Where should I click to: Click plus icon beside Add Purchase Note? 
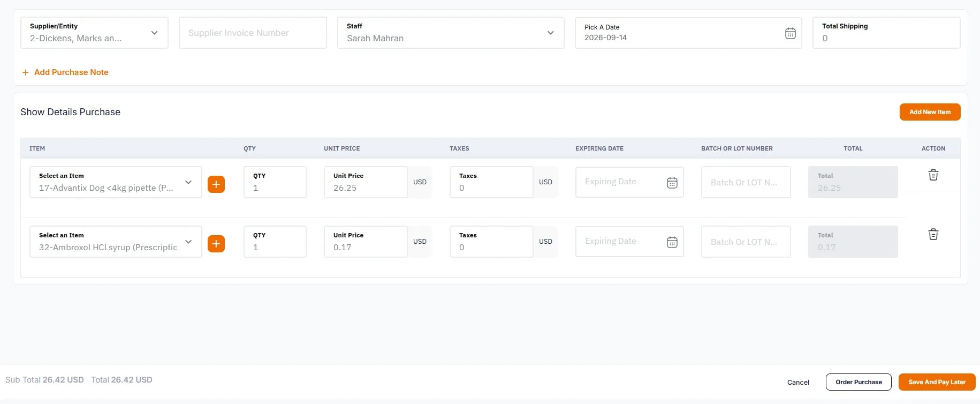[x=25, y=72]
